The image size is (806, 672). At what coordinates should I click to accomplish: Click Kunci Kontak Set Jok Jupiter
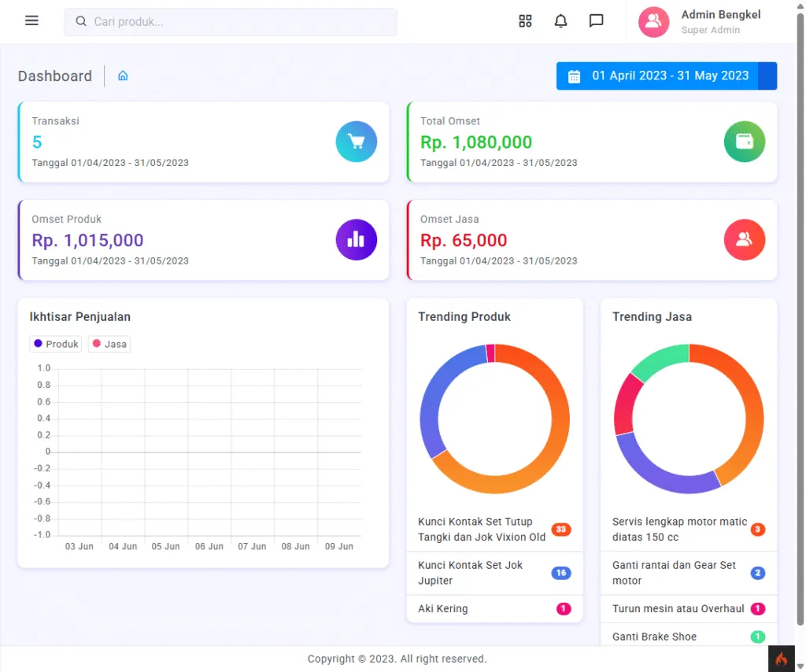click(x=470, y=573)
